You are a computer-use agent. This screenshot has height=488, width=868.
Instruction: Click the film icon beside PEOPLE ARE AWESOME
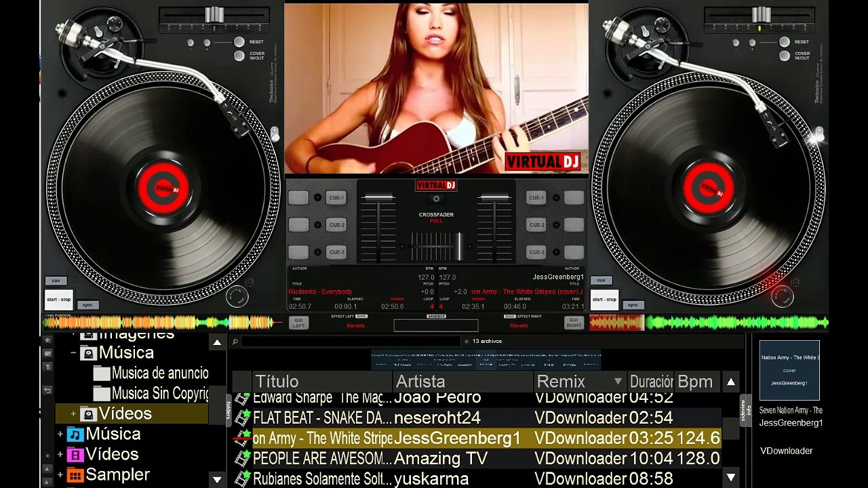point(242,458)
